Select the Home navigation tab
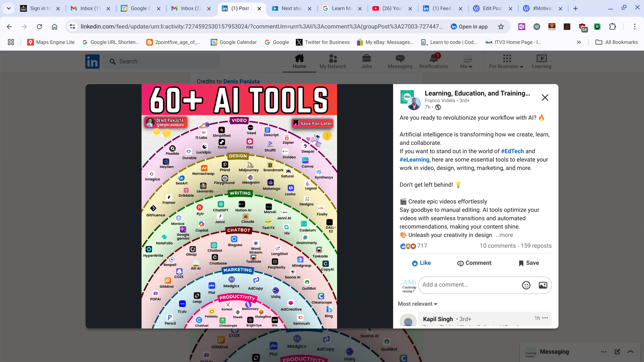 [x=299, y=62]
